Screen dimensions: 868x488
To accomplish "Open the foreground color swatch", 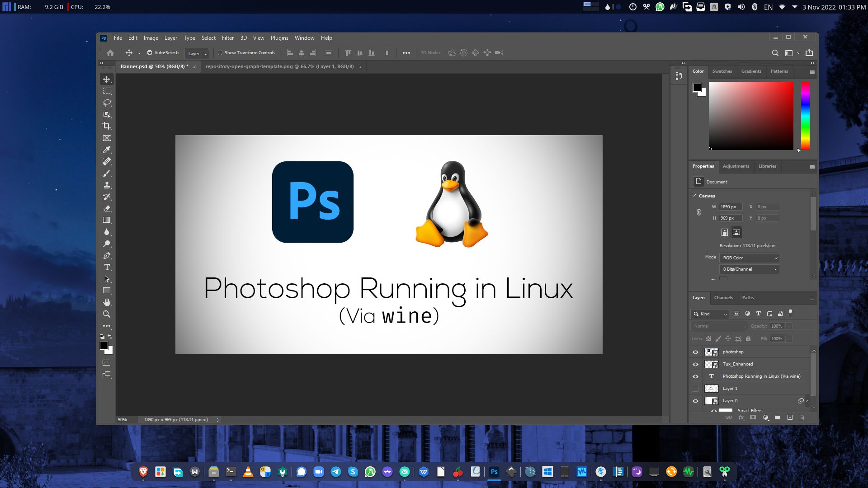I will 104,346.
